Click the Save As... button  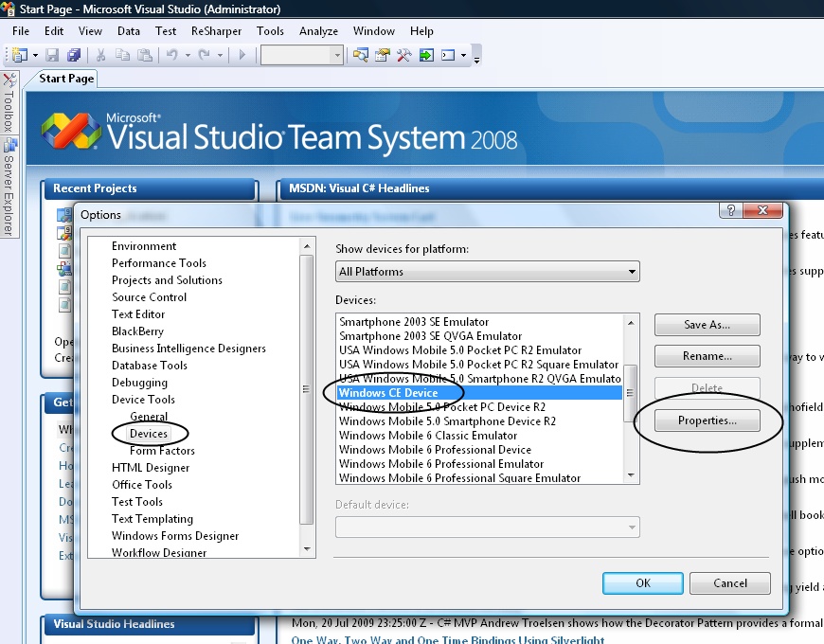[707, 325]
